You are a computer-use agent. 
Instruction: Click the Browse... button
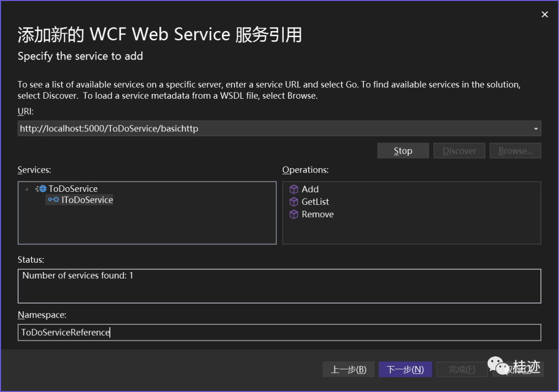[515, 151]
